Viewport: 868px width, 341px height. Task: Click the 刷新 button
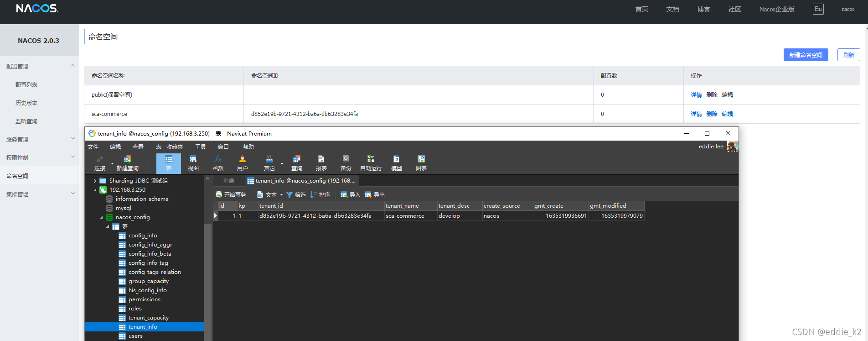(x=849, y=55)
